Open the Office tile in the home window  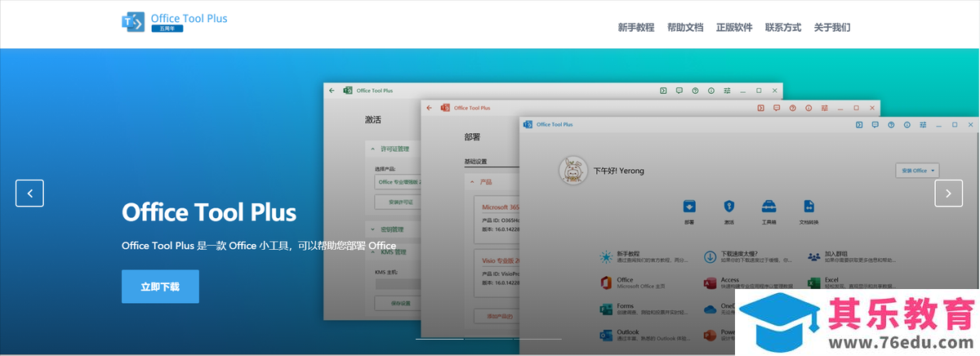click(x=635, y=283)
